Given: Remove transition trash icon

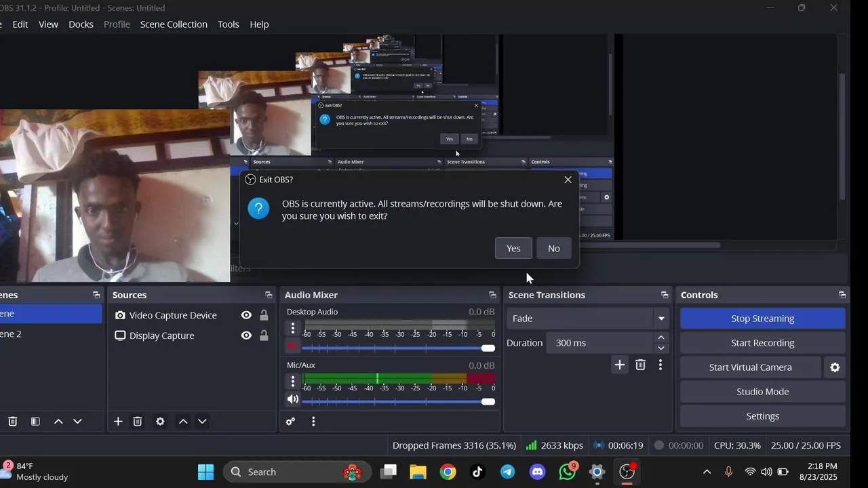Looking at the screenshot, I should [x=640, y=365].
